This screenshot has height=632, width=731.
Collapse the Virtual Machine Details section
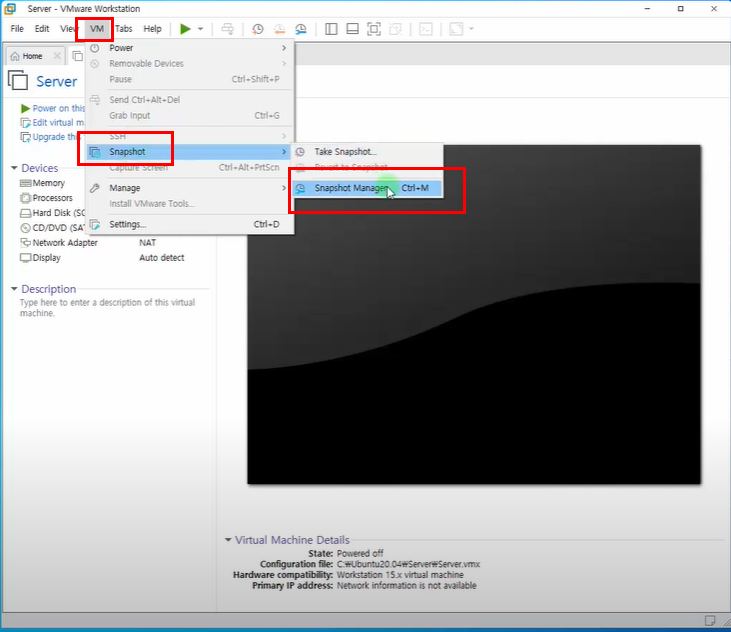pyautogui.click(x=228, y=540)
